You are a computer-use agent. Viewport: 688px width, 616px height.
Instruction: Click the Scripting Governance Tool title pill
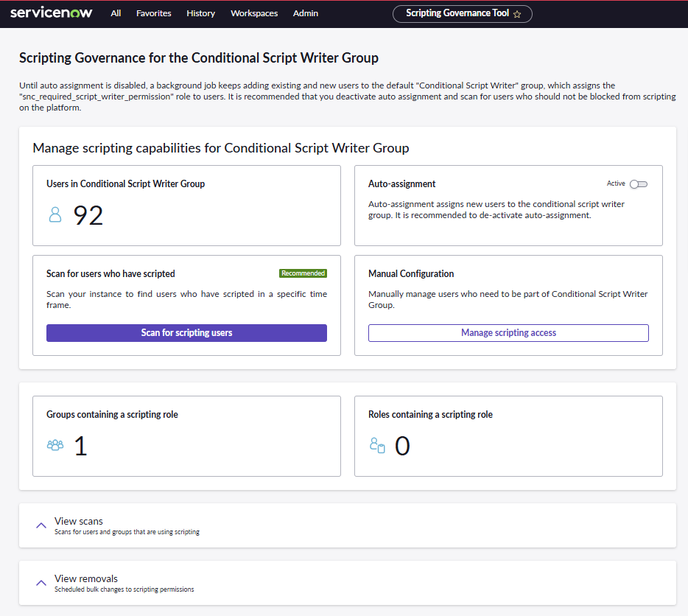tap(463, 13)
